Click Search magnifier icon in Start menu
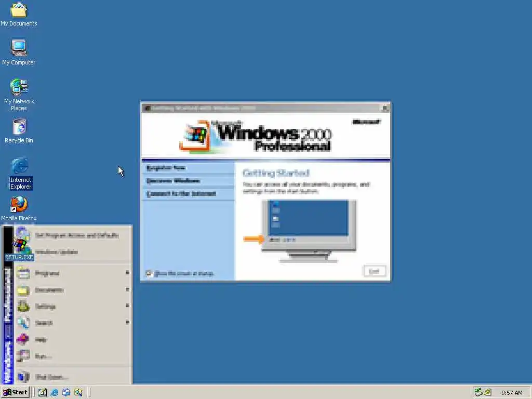Screen dimensions: 532x399 coord(23,323)
